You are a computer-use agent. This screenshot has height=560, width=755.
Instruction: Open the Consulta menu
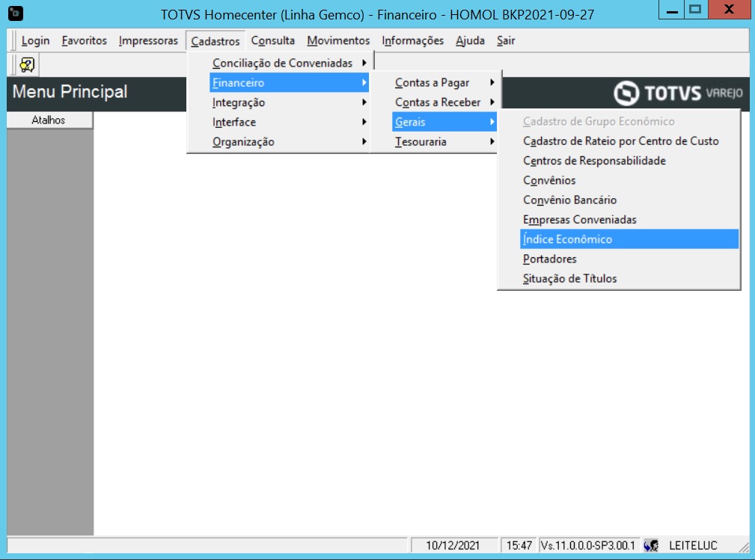click(x=273, y=41)
